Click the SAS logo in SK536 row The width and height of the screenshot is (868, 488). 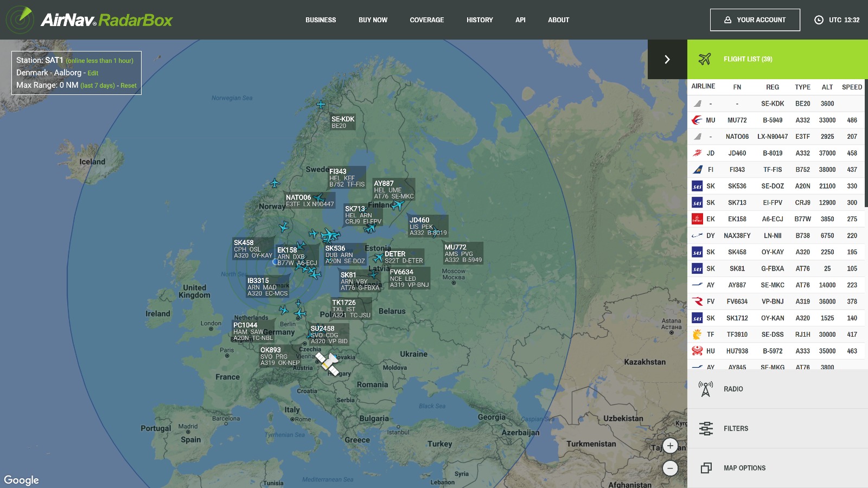coord(697,186)
